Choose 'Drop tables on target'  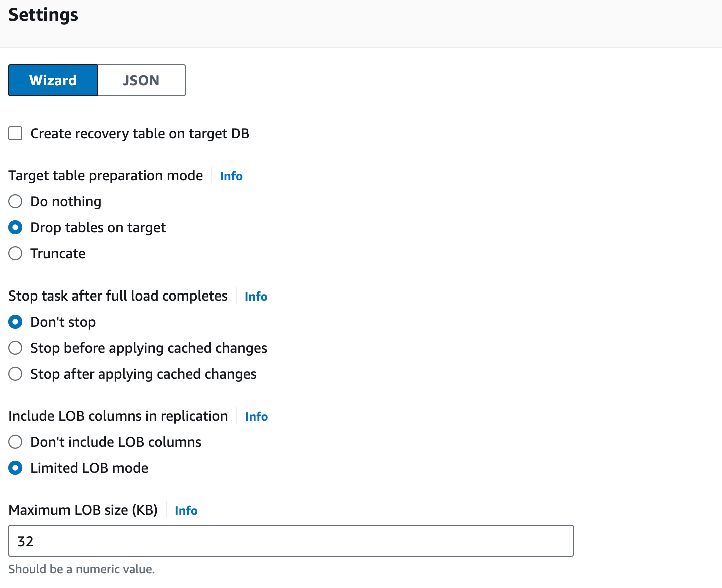click(x=15, y=227)
